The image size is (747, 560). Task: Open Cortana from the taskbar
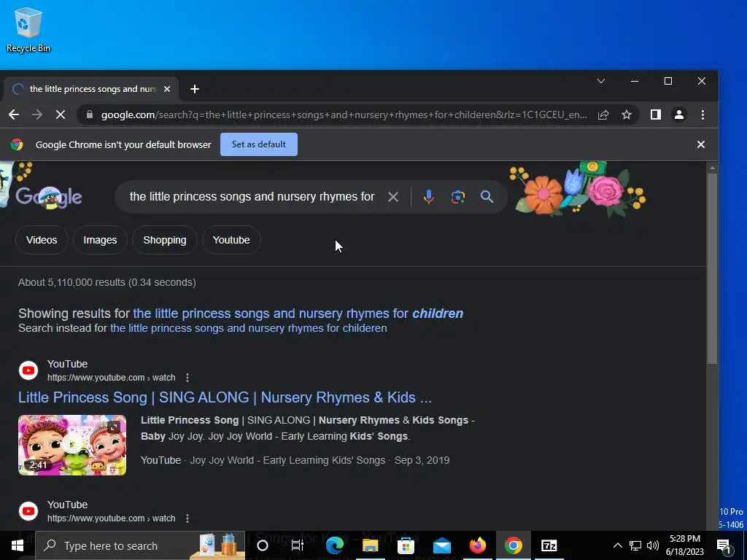pos(263,545)
